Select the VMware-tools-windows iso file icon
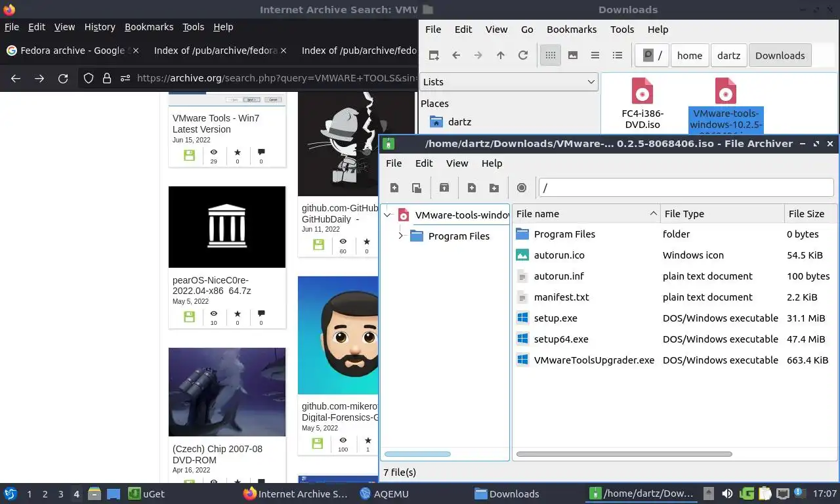 pos(725,91)
